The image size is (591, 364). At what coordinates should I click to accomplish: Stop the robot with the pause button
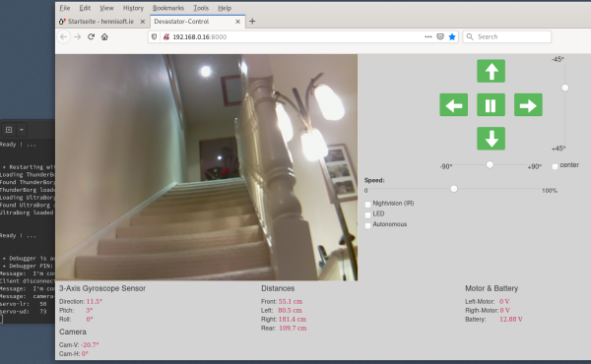coord(491,104)
